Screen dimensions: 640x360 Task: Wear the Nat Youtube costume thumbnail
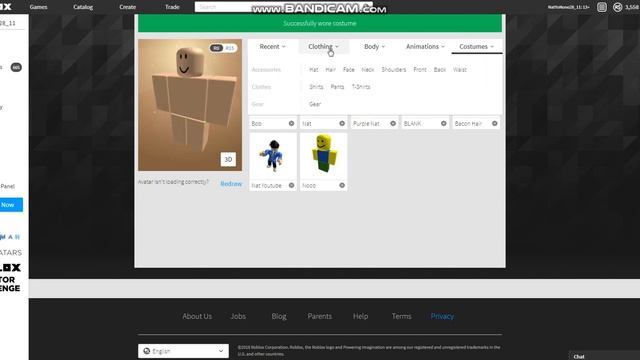tap(273, 156)
